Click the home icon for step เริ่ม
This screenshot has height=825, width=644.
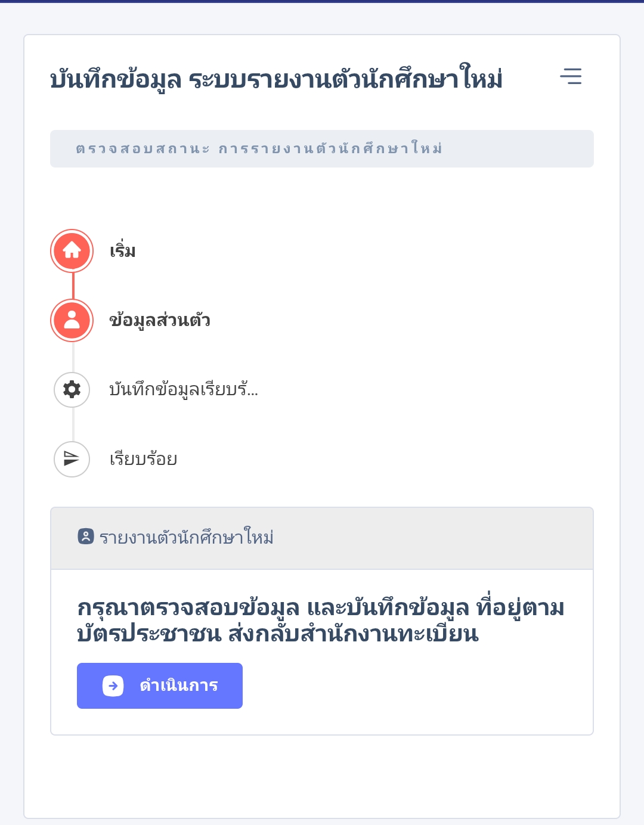tap(72, 250)
